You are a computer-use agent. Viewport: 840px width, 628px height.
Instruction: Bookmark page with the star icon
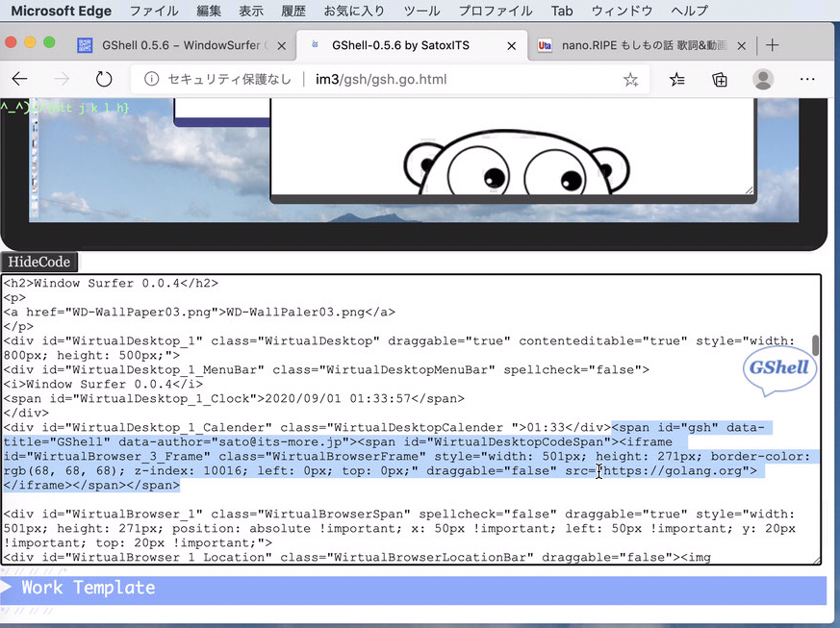[630, 80]
